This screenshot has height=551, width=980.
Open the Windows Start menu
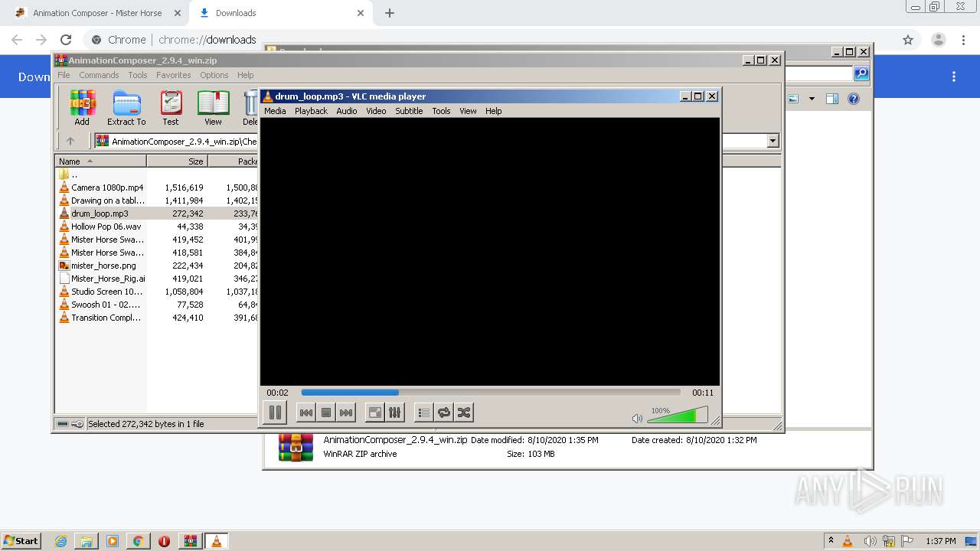21,540
